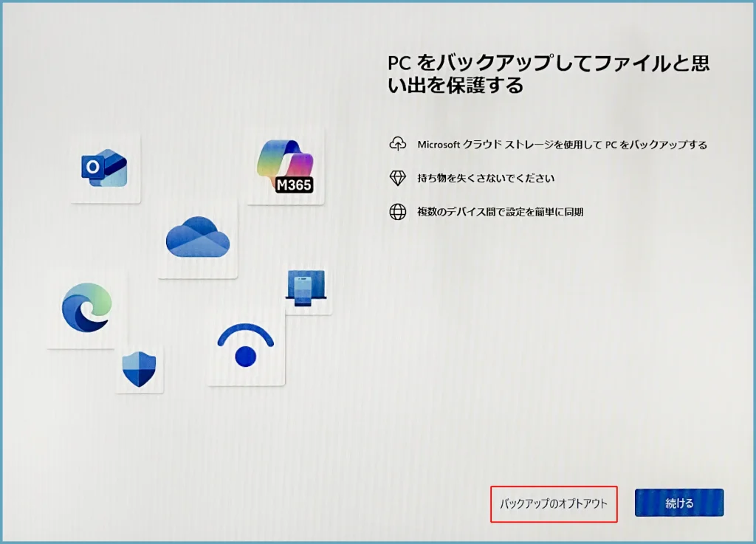Click the 持ち物を失くさないでください text
Image resolution: width=756 pixels, height=544 pixels.
pyautogui.click(x=486, y=179)
